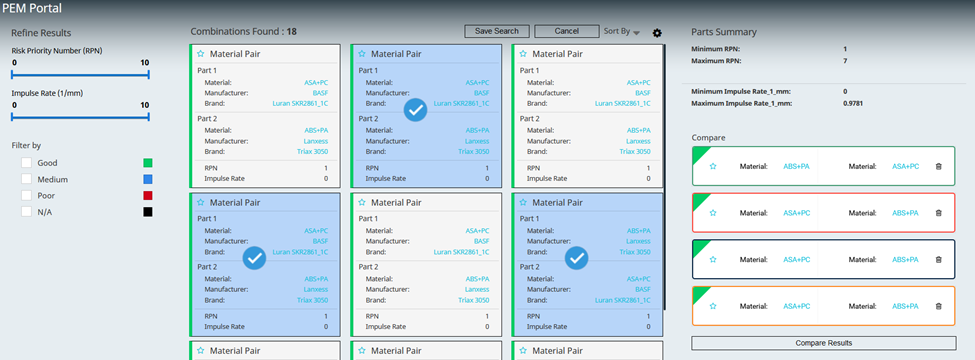
Task: Remove the red-bordered compare entry with its trash icon
Action: pyautogui.click(x=938, y=213)
